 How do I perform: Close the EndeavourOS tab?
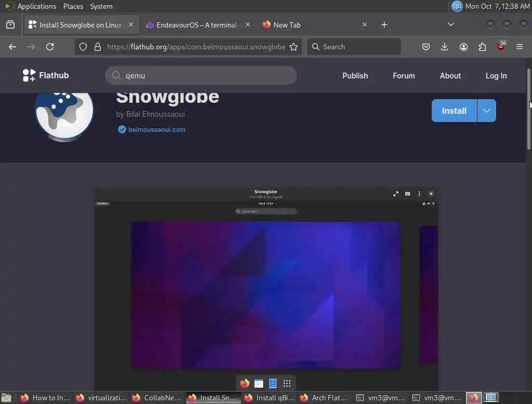click(x=248, y=24)
